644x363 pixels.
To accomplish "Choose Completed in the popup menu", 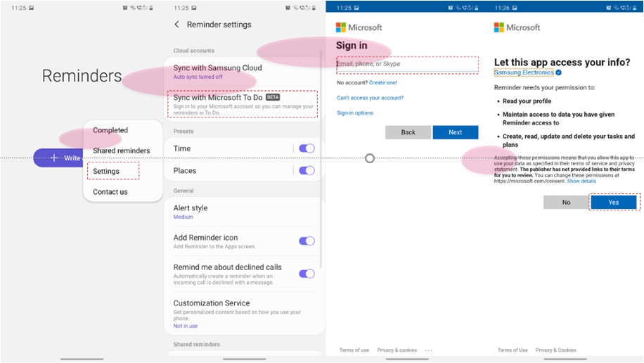I will click(x=110, y=130).
